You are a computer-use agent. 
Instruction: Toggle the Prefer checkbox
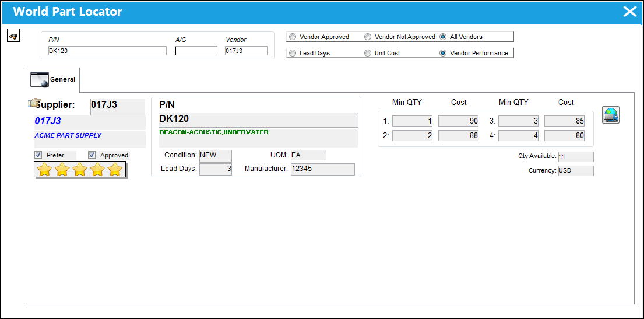38,155
